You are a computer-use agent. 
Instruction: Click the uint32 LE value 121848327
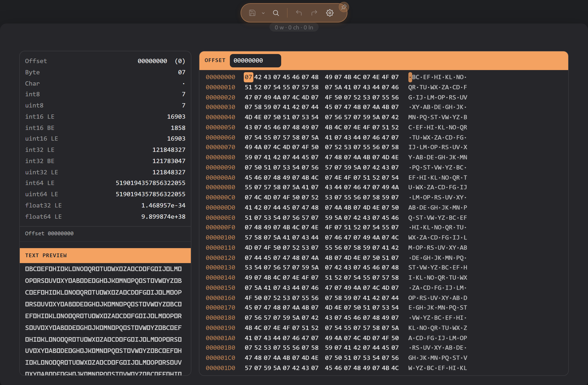(x=169, y=172)
